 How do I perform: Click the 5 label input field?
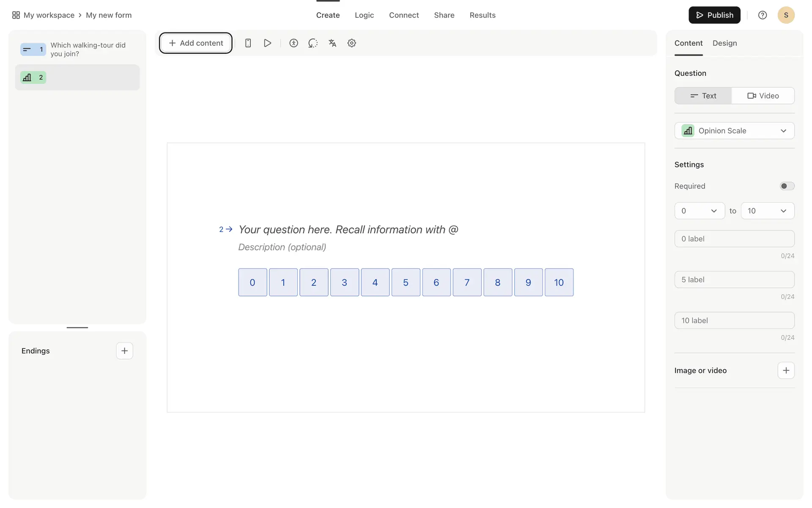click(734, 280)
